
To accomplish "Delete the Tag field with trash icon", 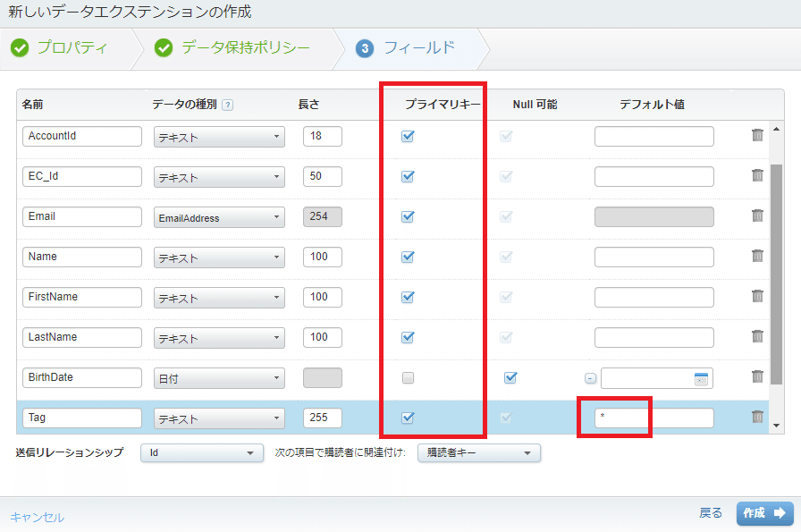I will click(757, 417).
